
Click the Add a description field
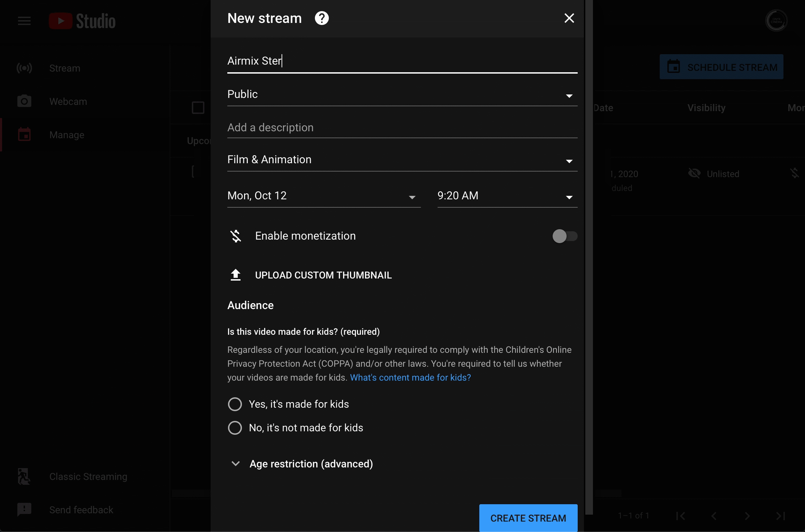click(x=402, y=128)
